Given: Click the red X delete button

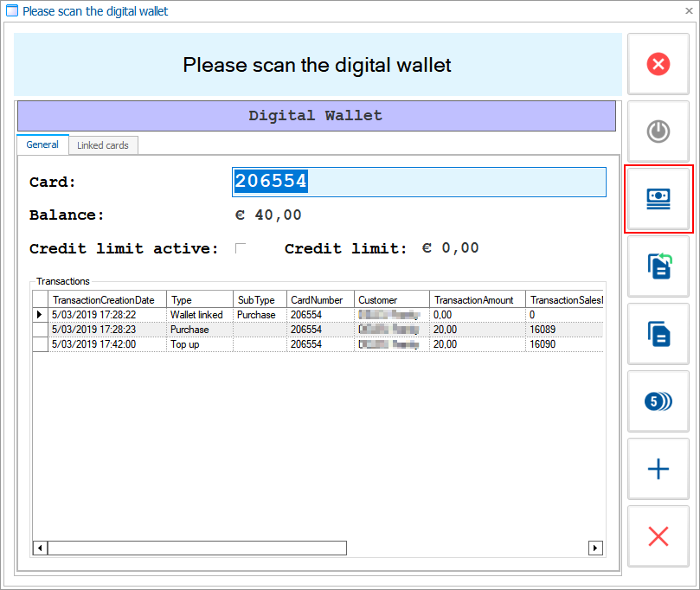Looking at the screenshot, I should point(658,536).
